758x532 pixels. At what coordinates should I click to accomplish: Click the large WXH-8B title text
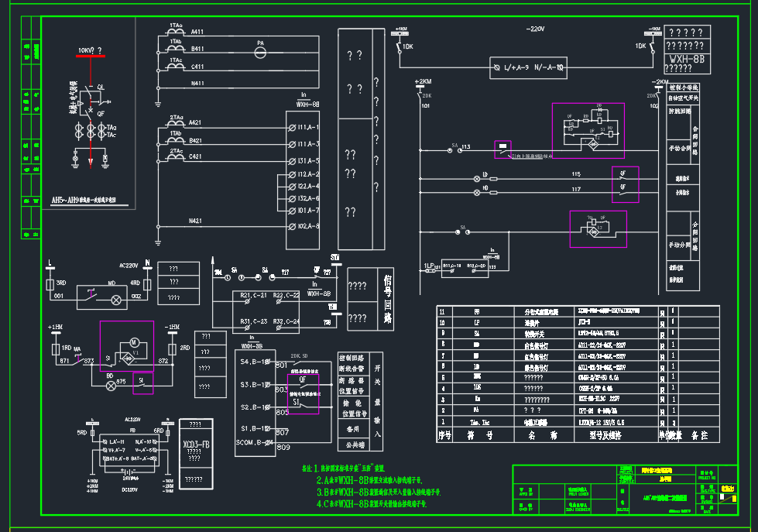[688, 58]
